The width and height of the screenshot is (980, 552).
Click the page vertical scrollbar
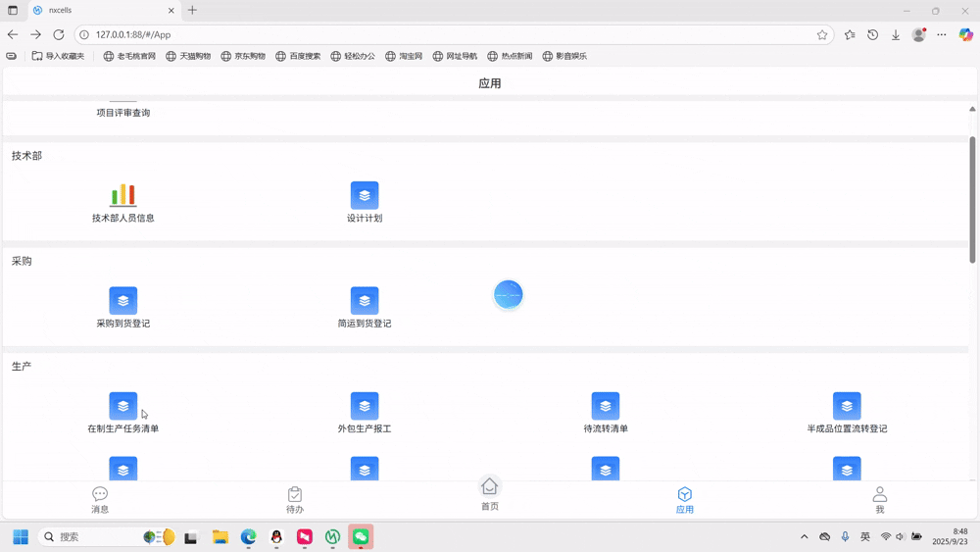972,199
